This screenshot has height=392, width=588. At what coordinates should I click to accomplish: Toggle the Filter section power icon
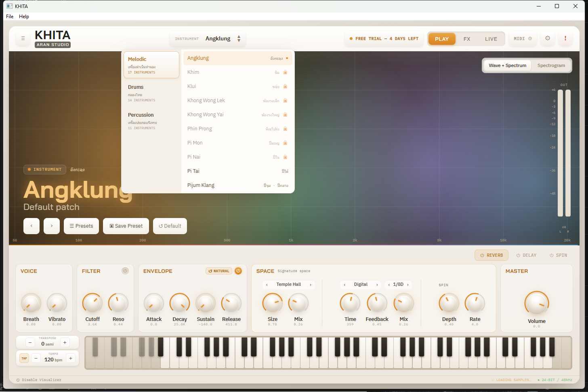[x=125, y=271]
